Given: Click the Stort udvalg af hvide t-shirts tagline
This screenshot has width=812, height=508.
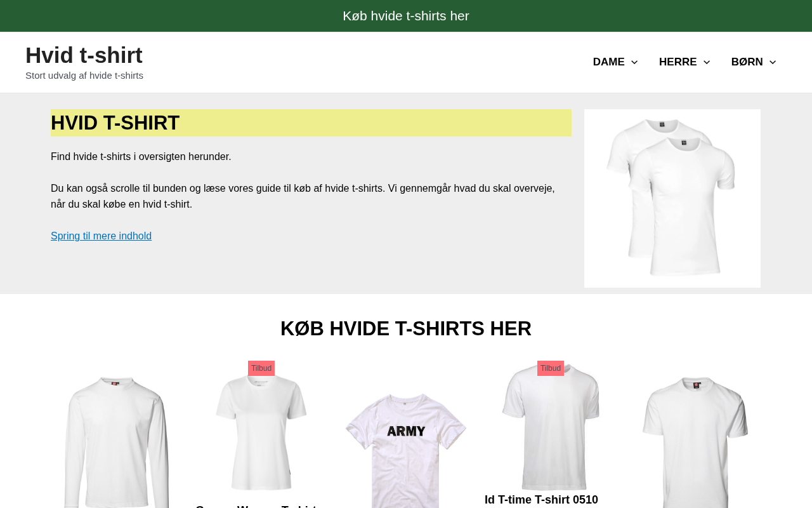Looking at the screenshot, I should click(x=84, y=76).
